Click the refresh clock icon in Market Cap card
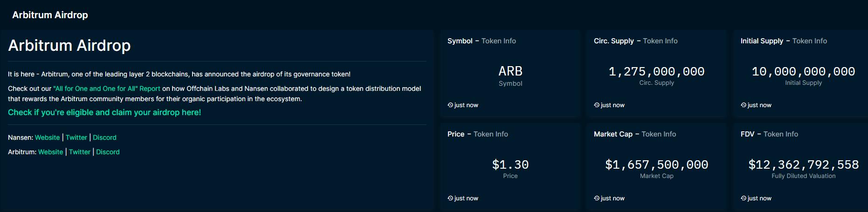 click(x=597, y=198)
